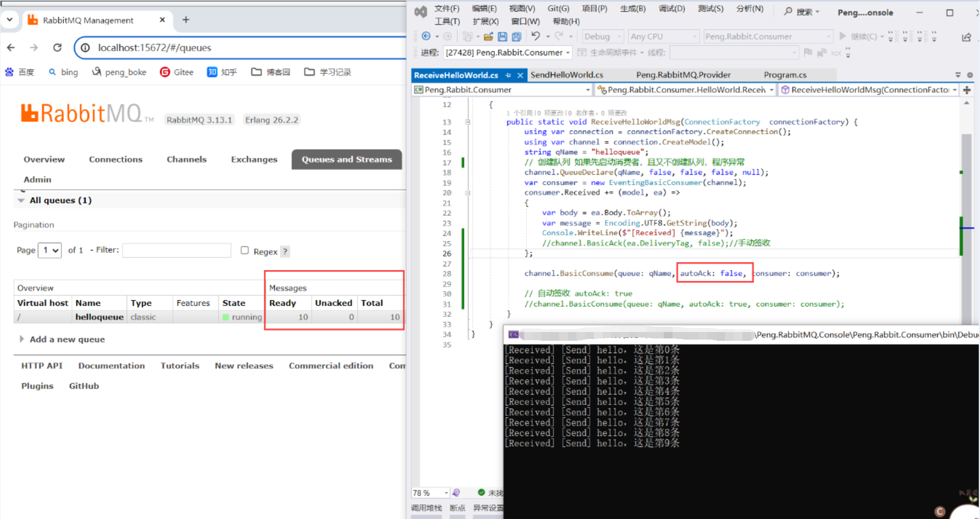
Task: Open the 百度 bookmark
Action: (19, 72)
